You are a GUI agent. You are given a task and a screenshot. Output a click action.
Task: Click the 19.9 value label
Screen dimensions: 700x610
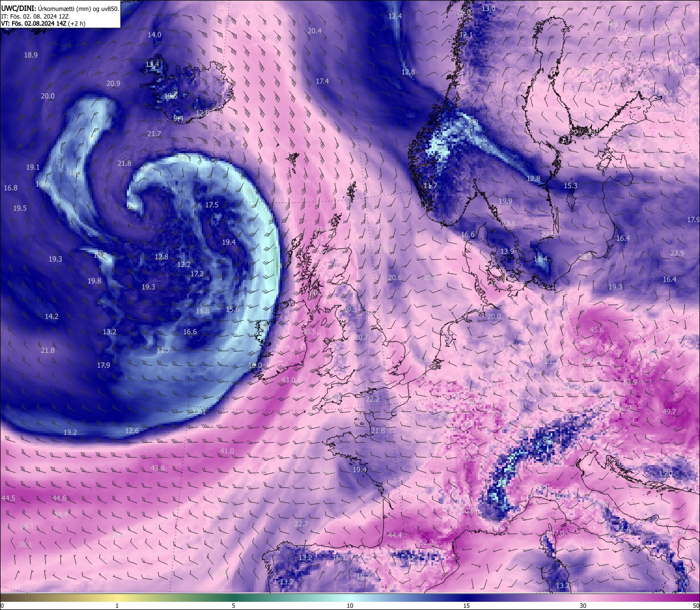click(505, 201)
